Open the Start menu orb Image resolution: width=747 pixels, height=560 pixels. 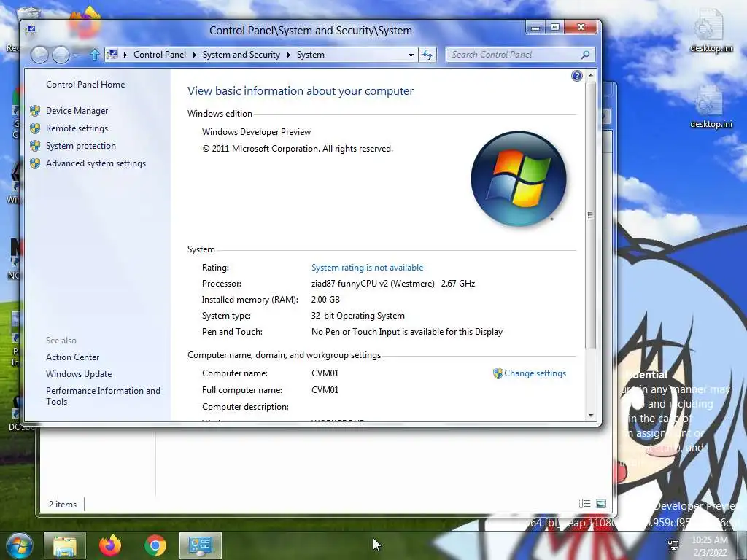20,545
